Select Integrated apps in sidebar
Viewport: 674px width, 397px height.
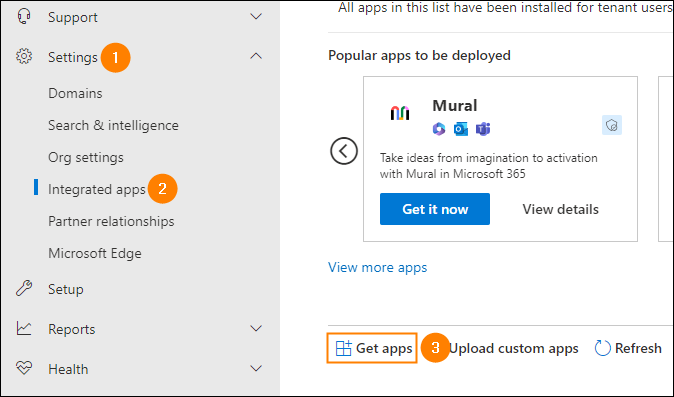(x=97, y=189)
